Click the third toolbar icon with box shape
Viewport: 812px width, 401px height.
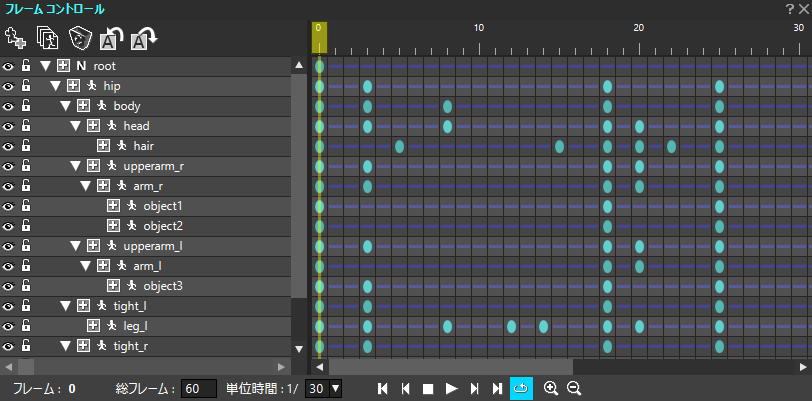(x=80, y=38)
